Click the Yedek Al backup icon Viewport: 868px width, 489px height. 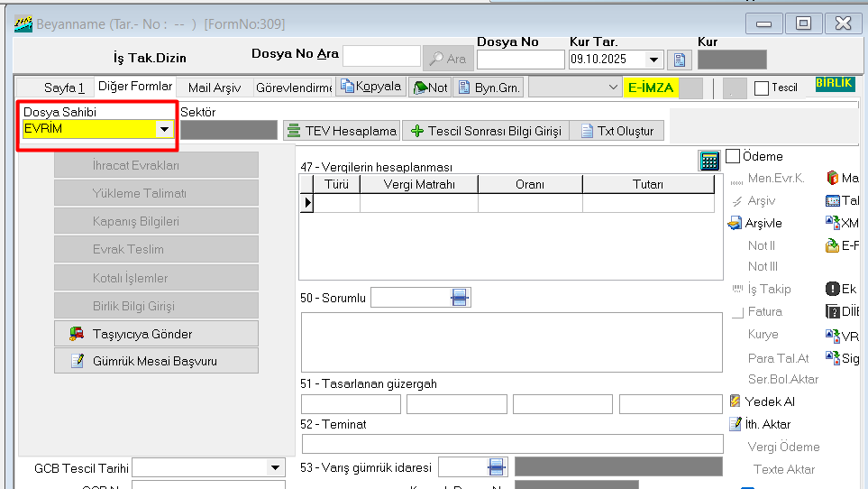[x=735, y=401]
